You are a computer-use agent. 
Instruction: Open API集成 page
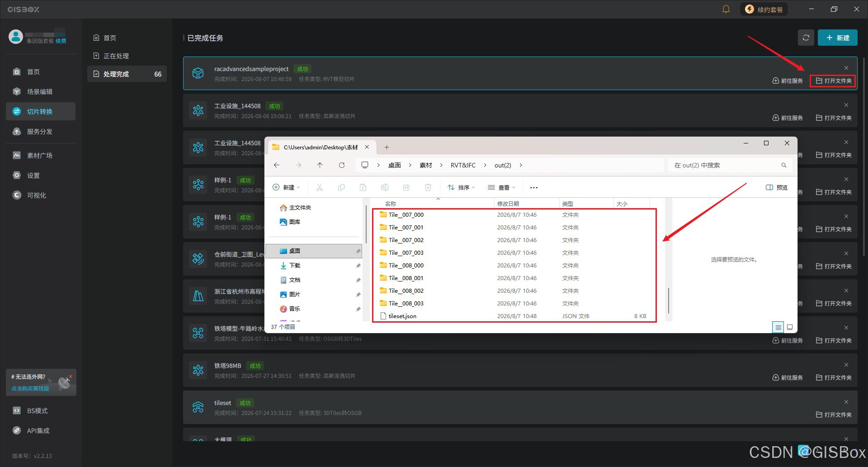[41, 431]
